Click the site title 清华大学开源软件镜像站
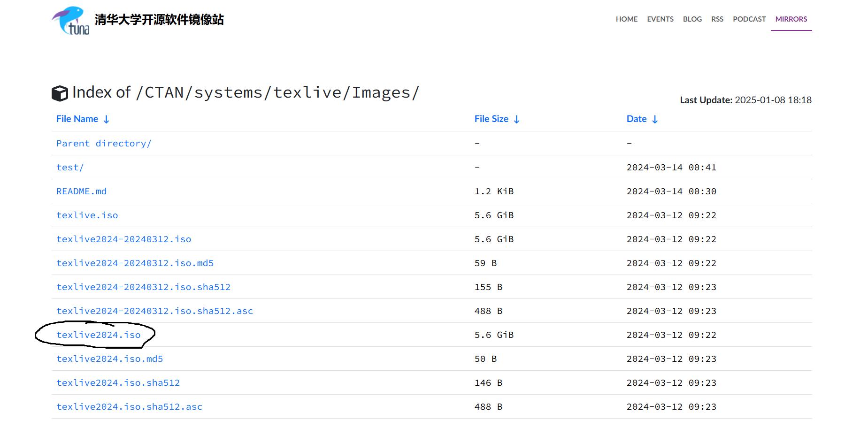The image size is (868, 443). [x=159, y=20]
